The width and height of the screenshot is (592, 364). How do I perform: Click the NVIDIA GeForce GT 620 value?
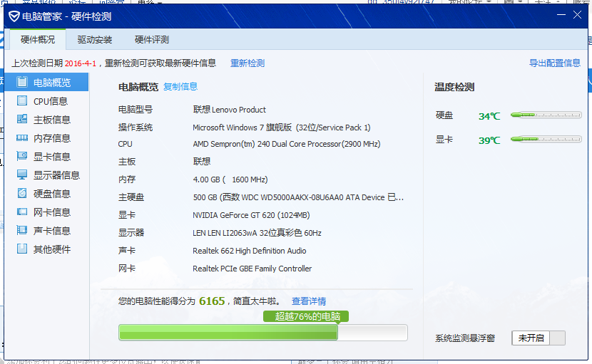(251, 215)
